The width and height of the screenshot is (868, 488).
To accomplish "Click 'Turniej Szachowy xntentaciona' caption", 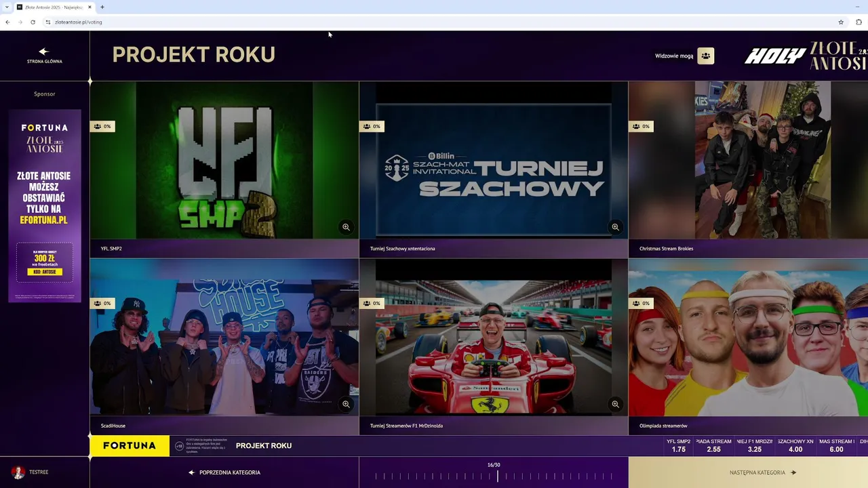I will (403, 249).
